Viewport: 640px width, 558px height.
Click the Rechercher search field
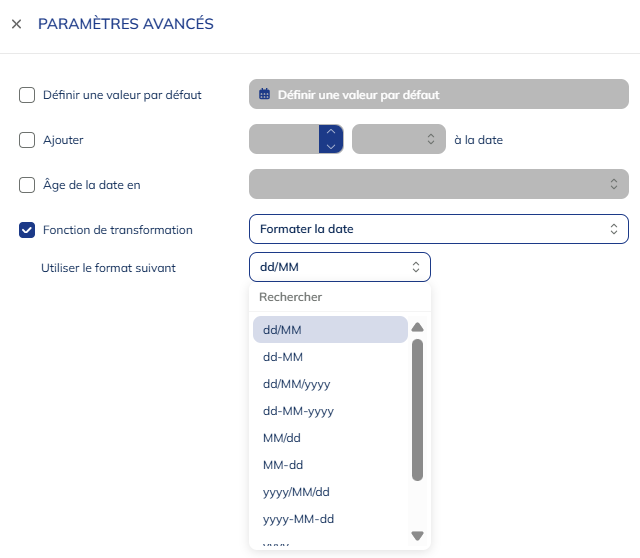click(339, 297)
